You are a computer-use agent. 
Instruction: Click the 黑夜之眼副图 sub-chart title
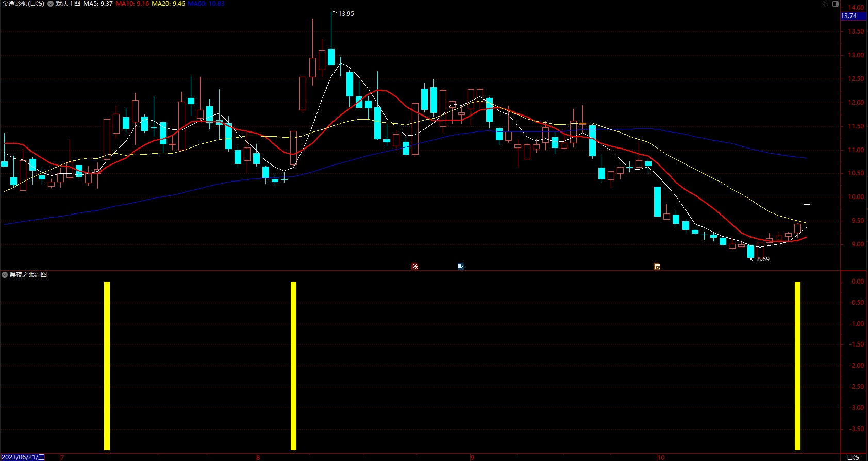click(28, 275)
